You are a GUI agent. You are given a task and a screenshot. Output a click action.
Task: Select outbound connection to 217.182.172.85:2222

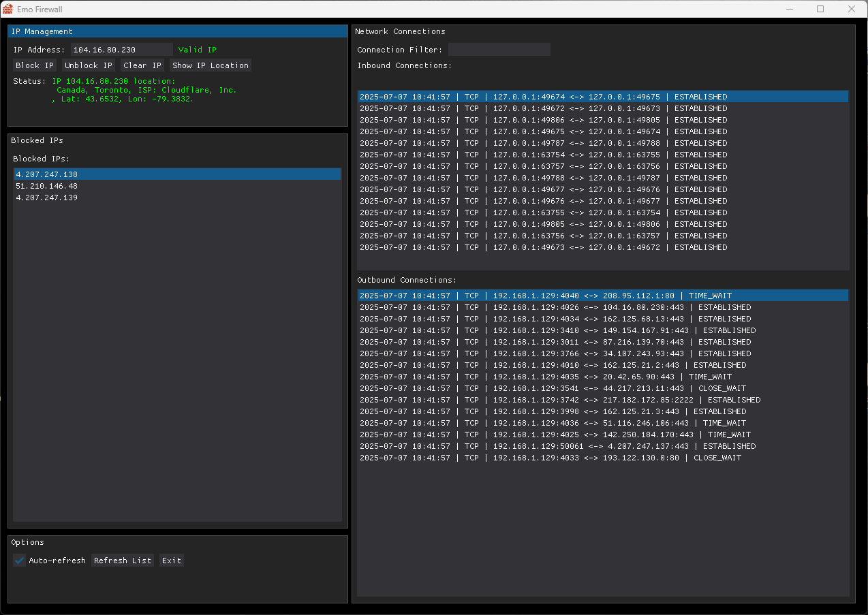click(603, 400)
